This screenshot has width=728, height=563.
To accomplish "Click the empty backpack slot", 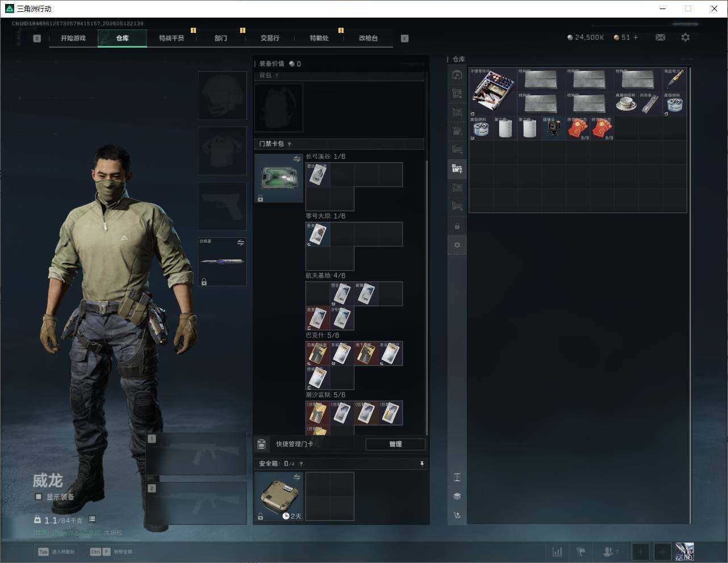I will 279,108.
